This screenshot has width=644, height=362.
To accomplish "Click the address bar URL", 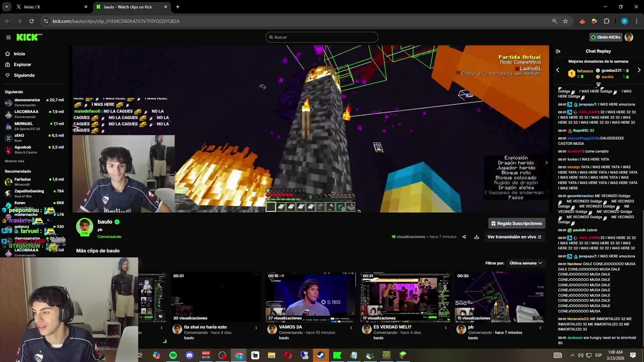I will (116, 21).
